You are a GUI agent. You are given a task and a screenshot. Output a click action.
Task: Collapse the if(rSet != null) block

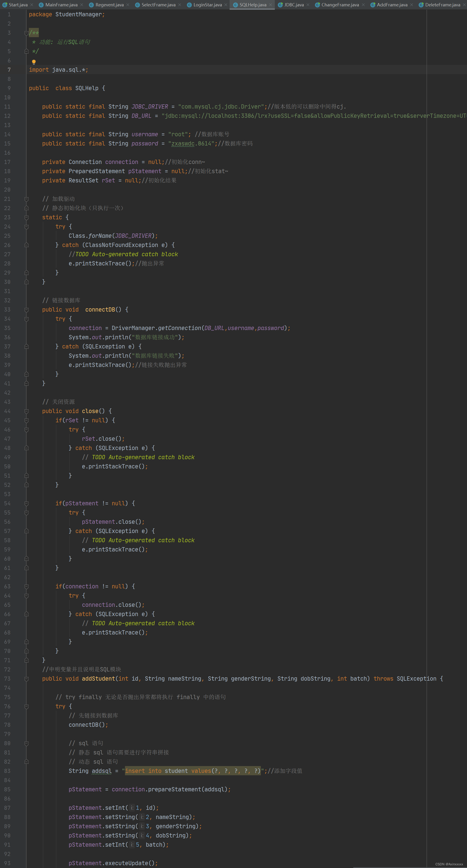tap(26, 421)
